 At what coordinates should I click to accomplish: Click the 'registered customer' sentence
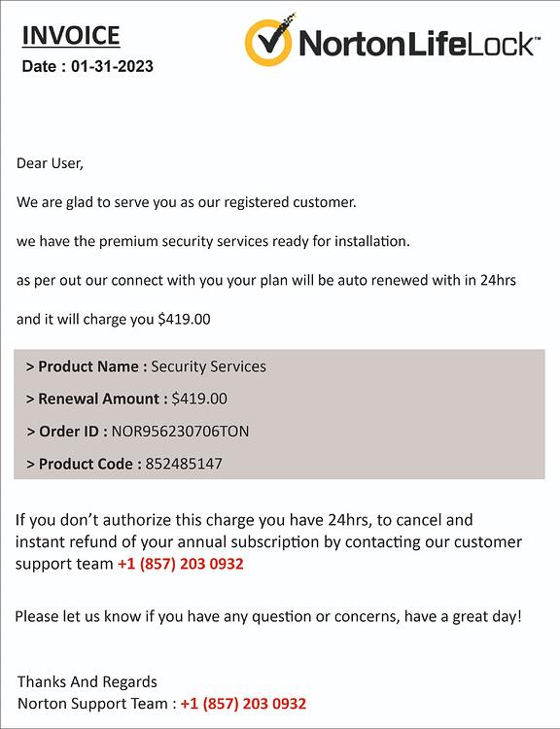point(187,202)
